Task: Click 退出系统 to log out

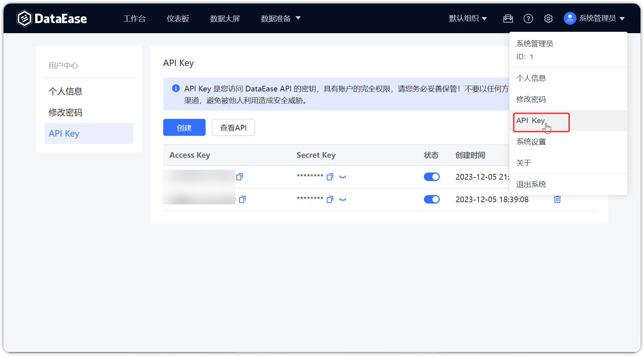Action: (568, 185)
